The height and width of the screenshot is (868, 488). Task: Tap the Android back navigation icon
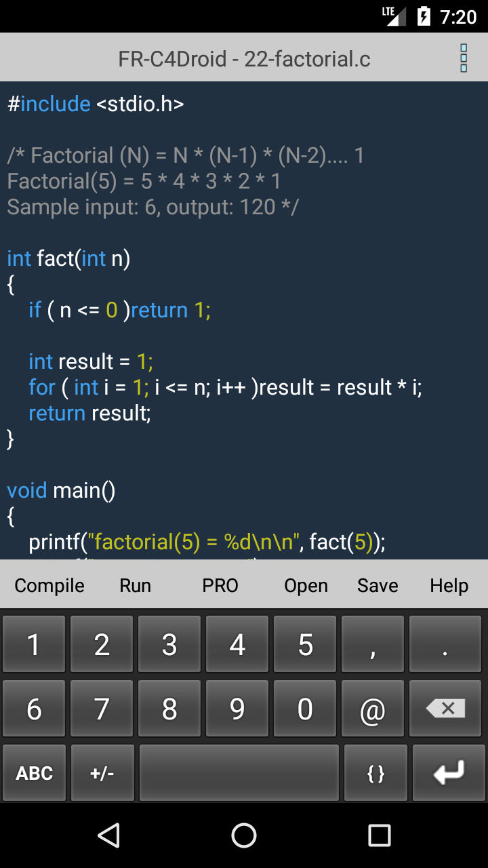(x=109, y=835)
